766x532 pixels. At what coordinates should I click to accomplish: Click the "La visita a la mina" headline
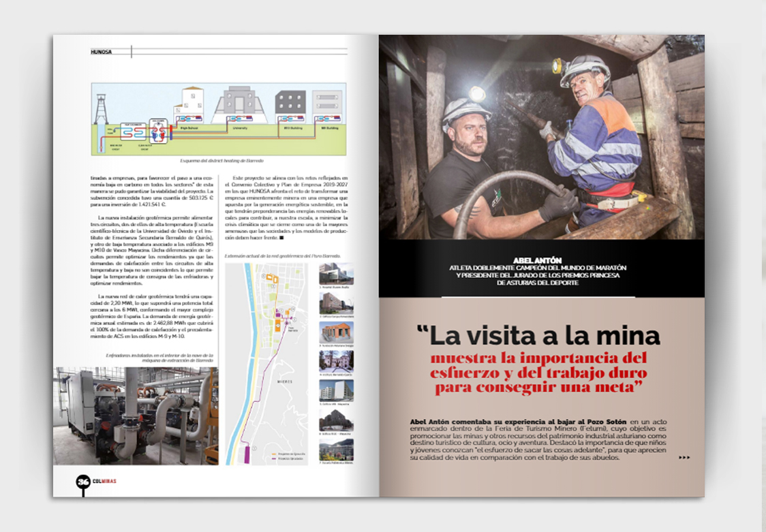538,335
